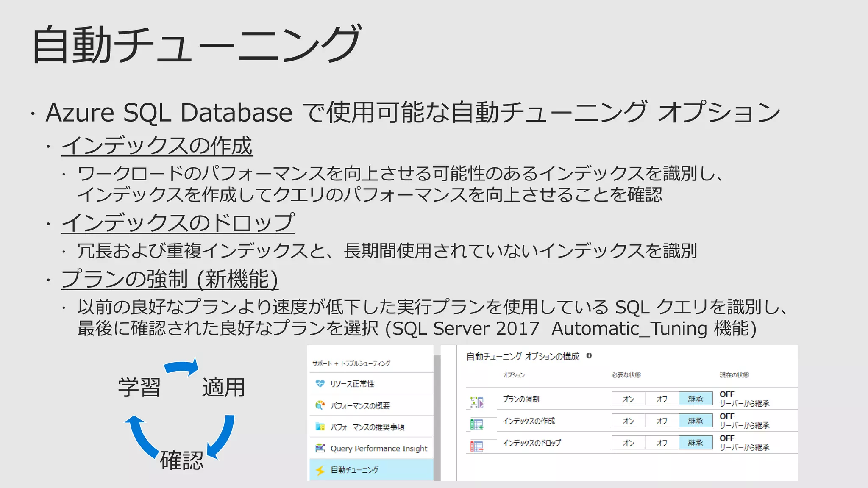Image resolution: width=868 pixels, height=488 pixels.
Task: Set プランの強制 to 継承
Action: [696, 399]
